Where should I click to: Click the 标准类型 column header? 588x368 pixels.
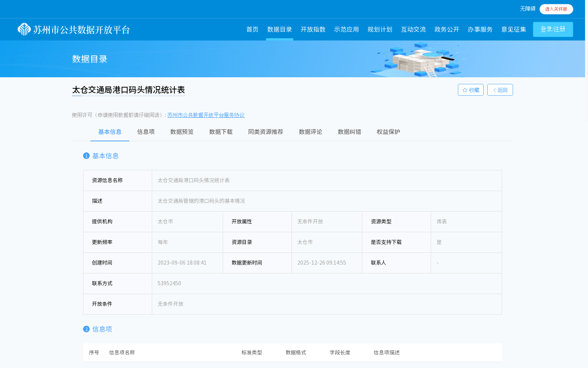(252, 353)
